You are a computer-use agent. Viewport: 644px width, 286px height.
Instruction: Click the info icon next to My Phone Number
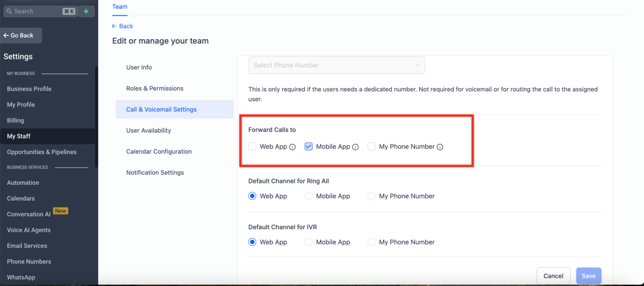coord(440,147)
